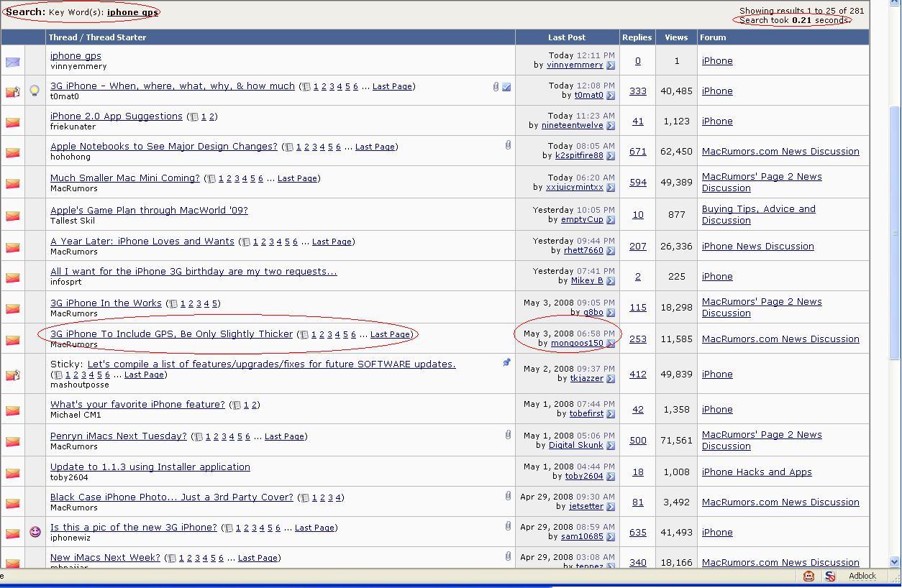Open the 333 replies count link
902x588 pixels.
tap(638, 91)
